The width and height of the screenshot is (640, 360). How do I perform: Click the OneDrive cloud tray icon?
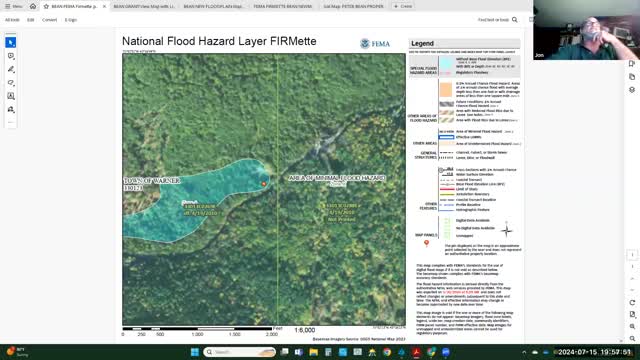click(535, 352)
